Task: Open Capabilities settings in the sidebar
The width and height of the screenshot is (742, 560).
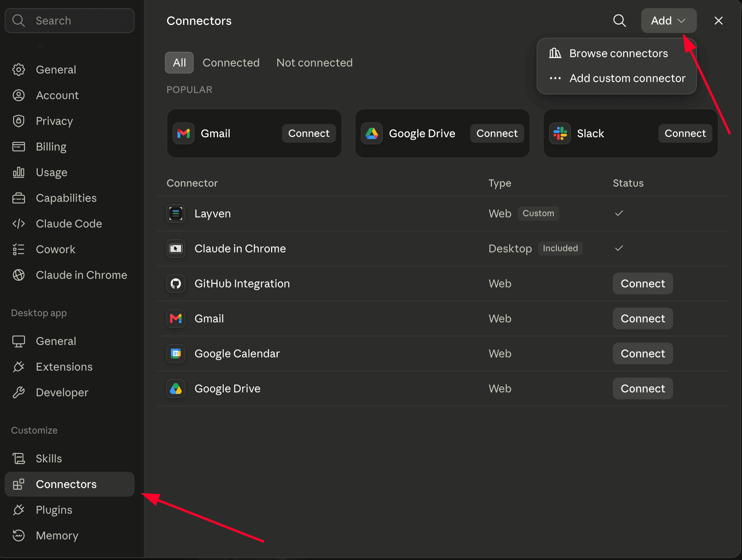Action: pyautogui.click(x=70, y=198)
